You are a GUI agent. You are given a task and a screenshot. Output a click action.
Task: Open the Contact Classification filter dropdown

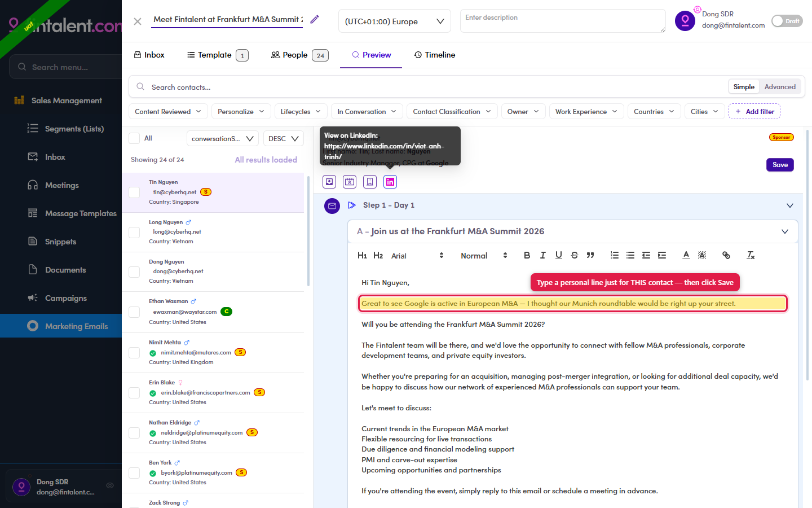[452, 112]
